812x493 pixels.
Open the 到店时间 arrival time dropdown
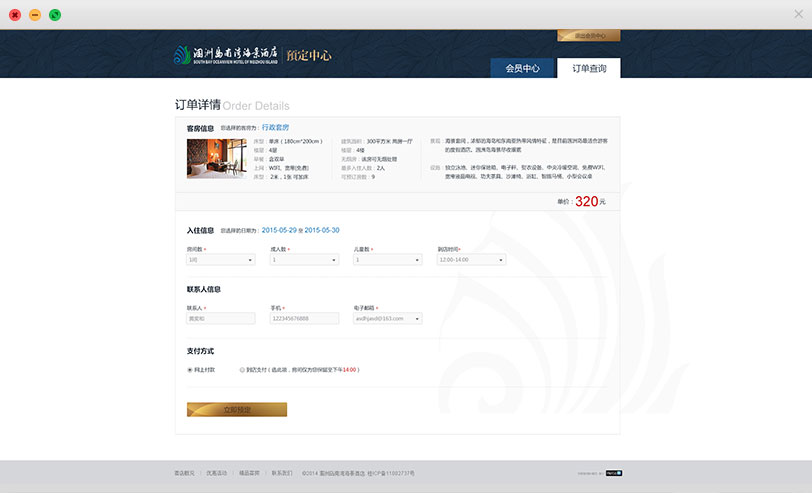click(x=471, y=259)
